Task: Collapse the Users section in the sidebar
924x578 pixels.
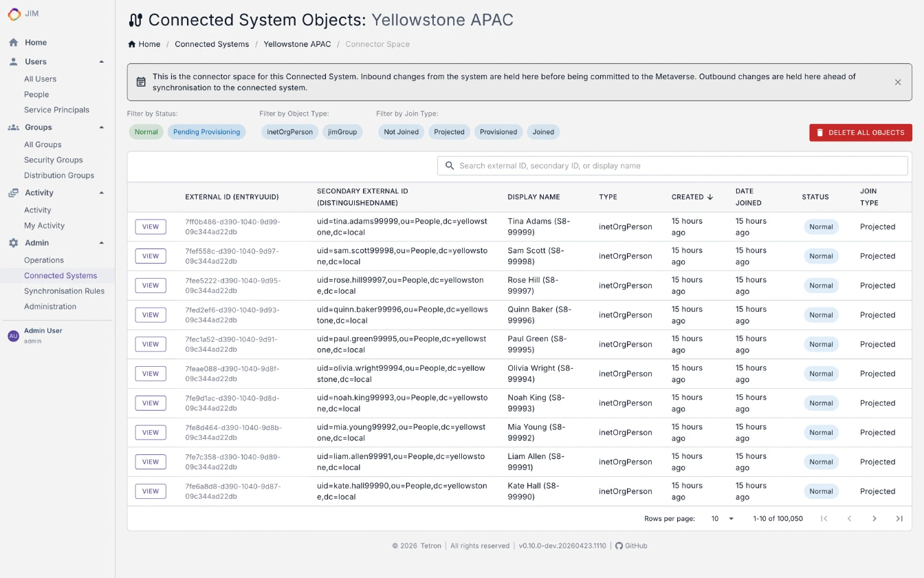Action: [x=101, y=61]
